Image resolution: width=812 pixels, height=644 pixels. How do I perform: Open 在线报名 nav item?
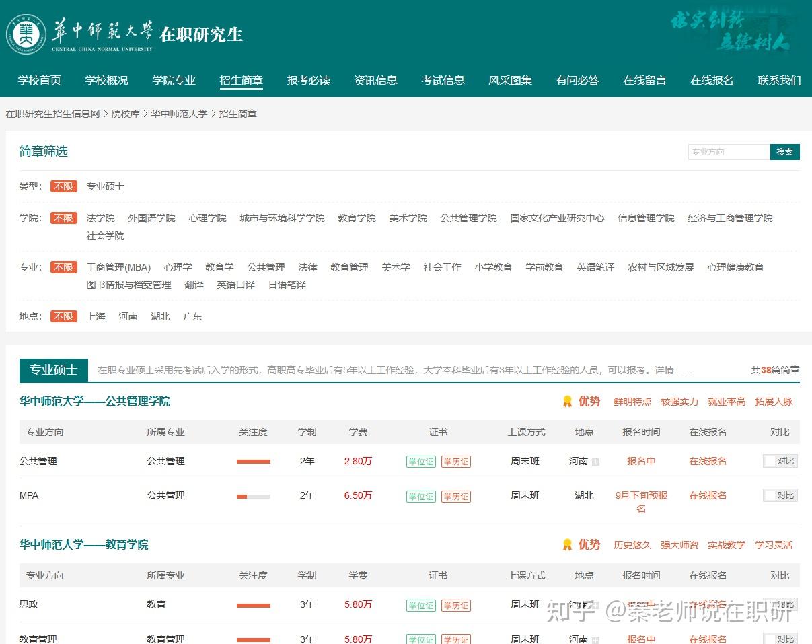[712, 80]
